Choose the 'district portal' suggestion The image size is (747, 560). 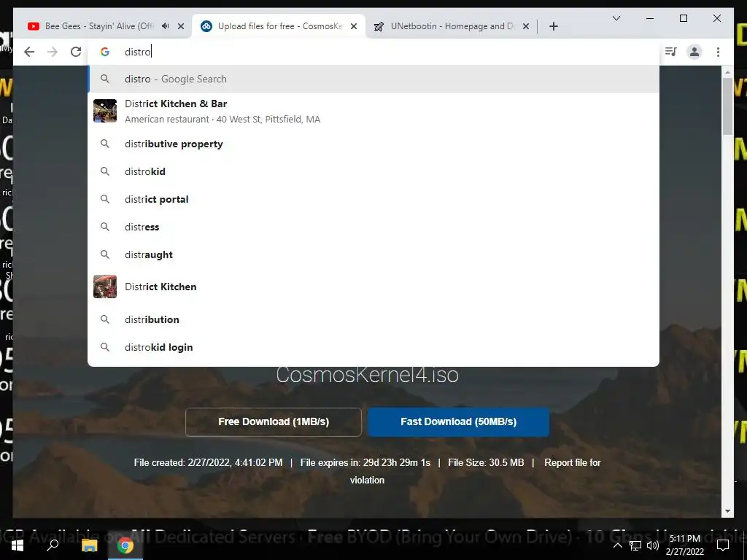click(373, 199)
